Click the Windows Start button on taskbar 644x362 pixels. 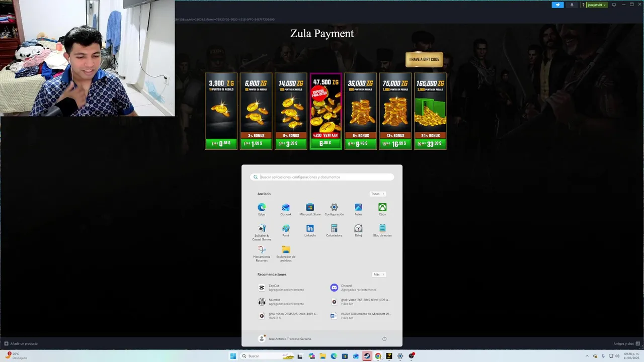pyautogui.click(x=233, y=356)
